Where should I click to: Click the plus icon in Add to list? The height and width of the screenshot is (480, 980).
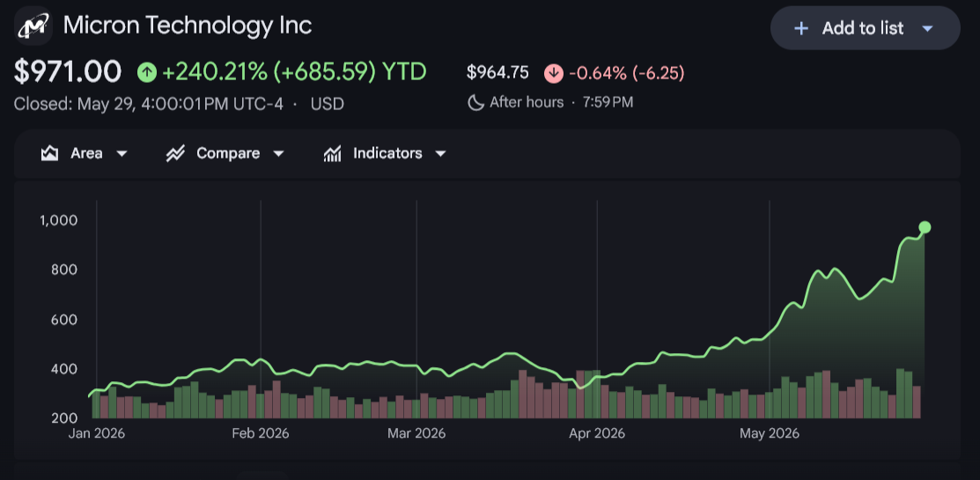pos(800,28)
